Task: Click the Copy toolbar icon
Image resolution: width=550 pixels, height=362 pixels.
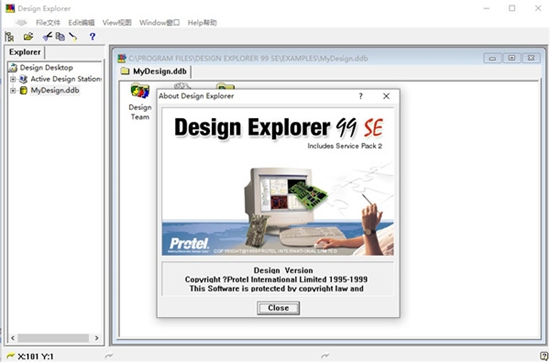Action: 60,36
